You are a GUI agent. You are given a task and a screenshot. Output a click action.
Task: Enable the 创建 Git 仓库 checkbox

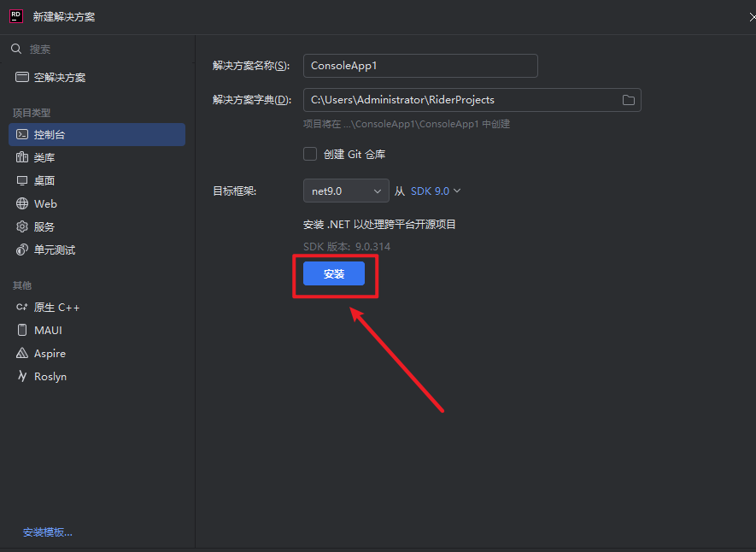(310, 154)
